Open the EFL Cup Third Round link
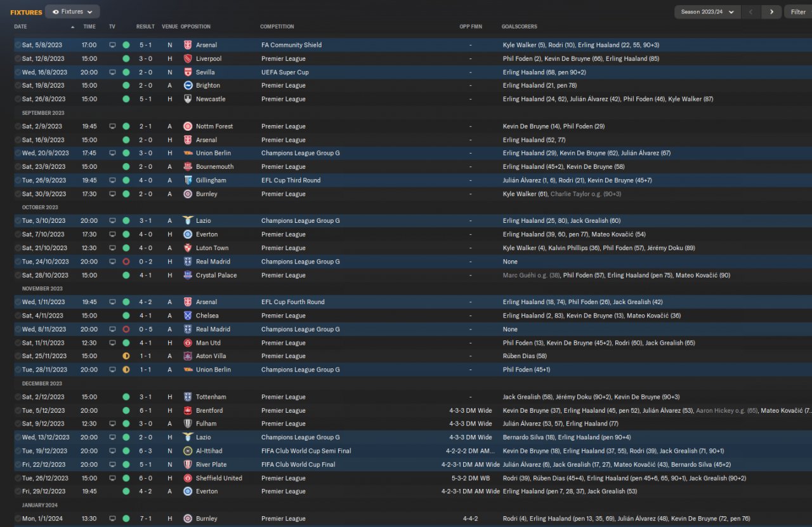The width and height of the screenshot is (812, 527). point(291,180)
